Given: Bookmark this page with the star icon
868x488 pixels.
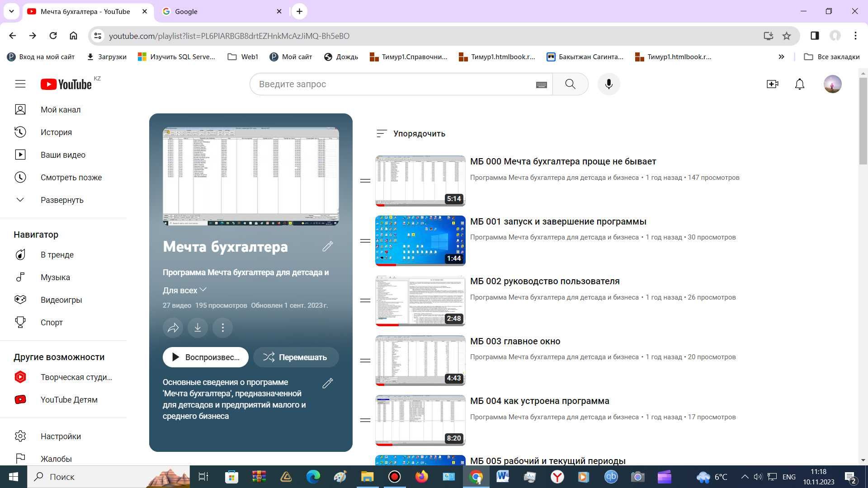Looking at the screenshot, I should click(787, 36).
